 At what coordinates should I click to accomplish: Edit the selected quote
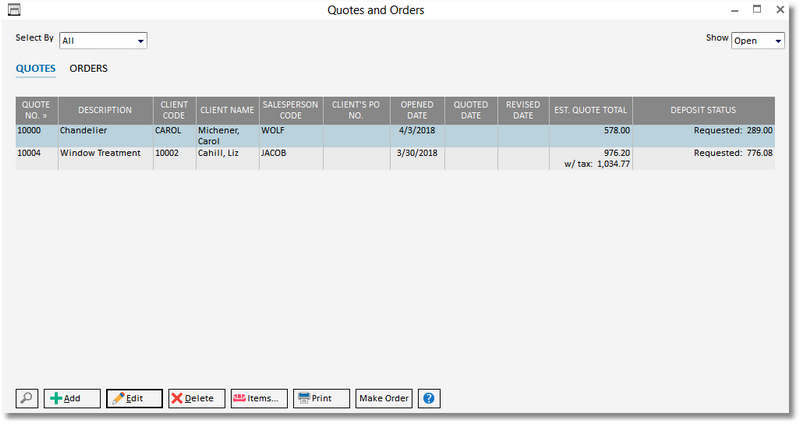point(134,398)
